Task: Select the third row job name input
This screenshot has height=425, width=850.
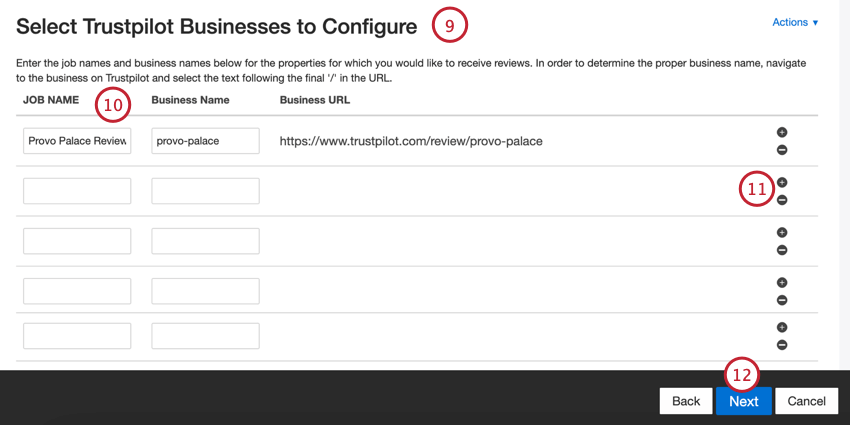Action: tap(77, 241)
